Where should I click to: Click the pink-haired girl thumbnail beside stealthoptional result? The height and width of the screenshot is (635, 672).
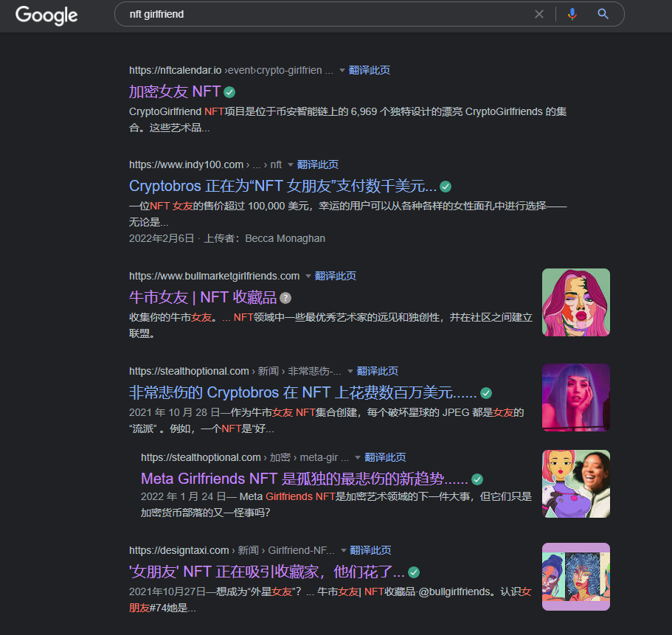(x=575, y=398)
